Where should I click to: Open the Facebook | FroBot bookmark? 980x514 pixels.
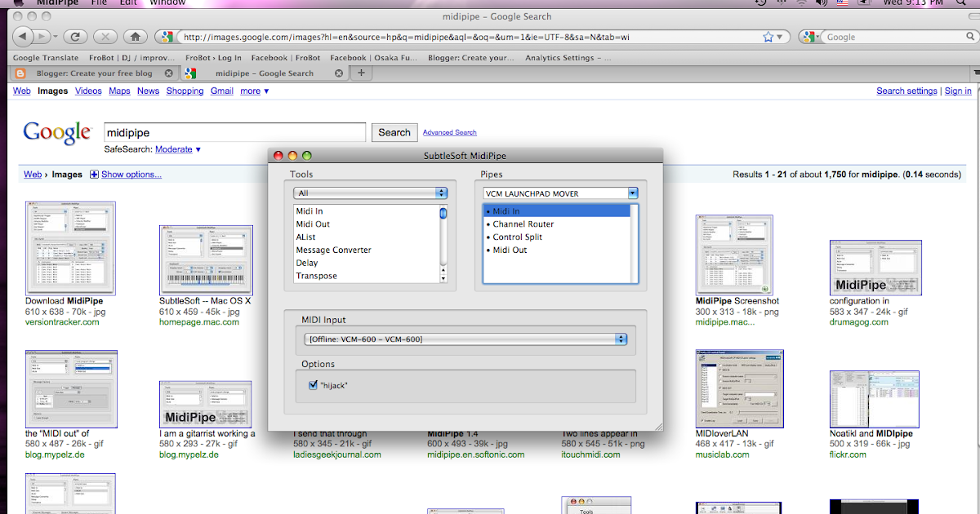[x=286, y=58]
